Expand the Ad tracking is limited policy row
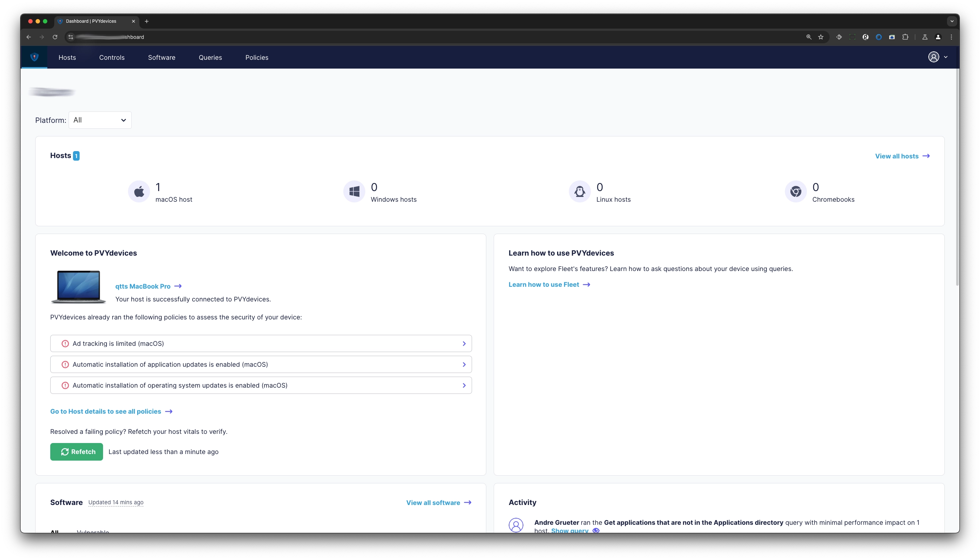This screenshot has height=560, width=980. (x=261, y=344)
